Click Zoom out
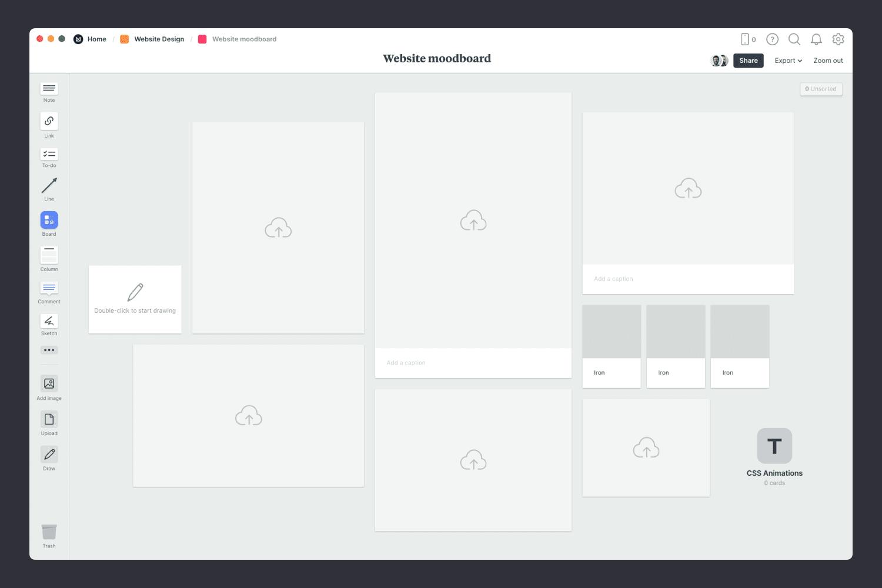882x588 pixels. (x=828, y=60)
